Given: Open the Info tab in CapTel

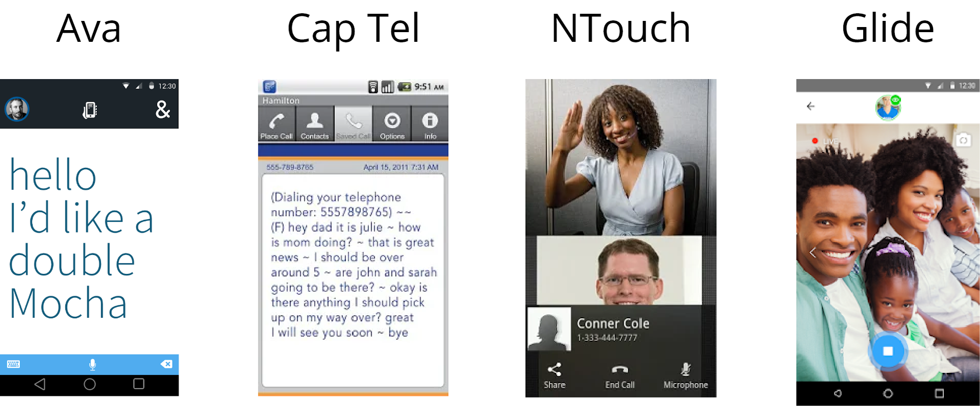Looking at the screenshot, I should pyautogui.click(x=430, y=124).
